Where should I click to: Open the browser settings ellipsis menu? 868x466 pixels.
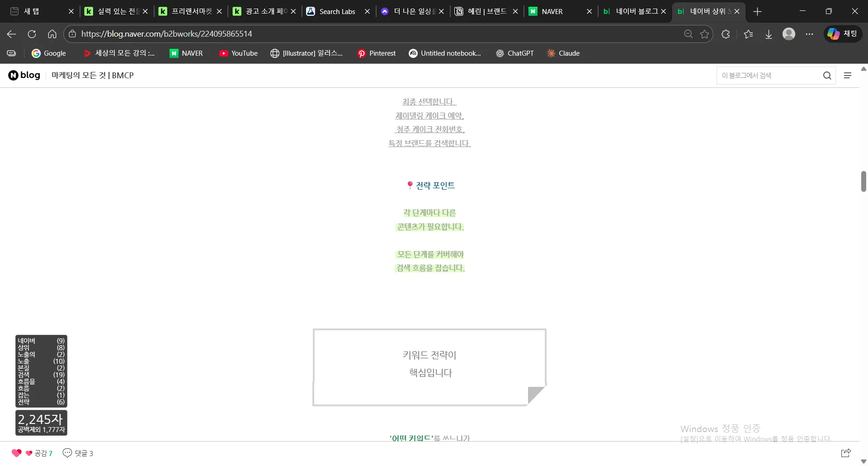point(809,33)
